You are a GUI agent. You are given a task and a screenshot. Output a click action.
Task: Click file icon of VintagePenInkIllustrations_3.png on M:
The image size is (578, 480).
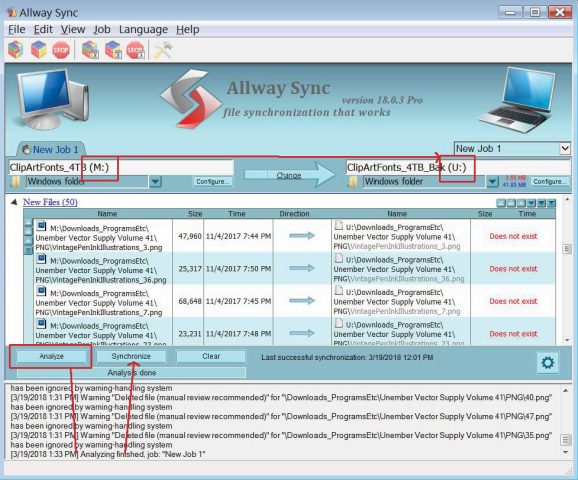tap(41, 226)
